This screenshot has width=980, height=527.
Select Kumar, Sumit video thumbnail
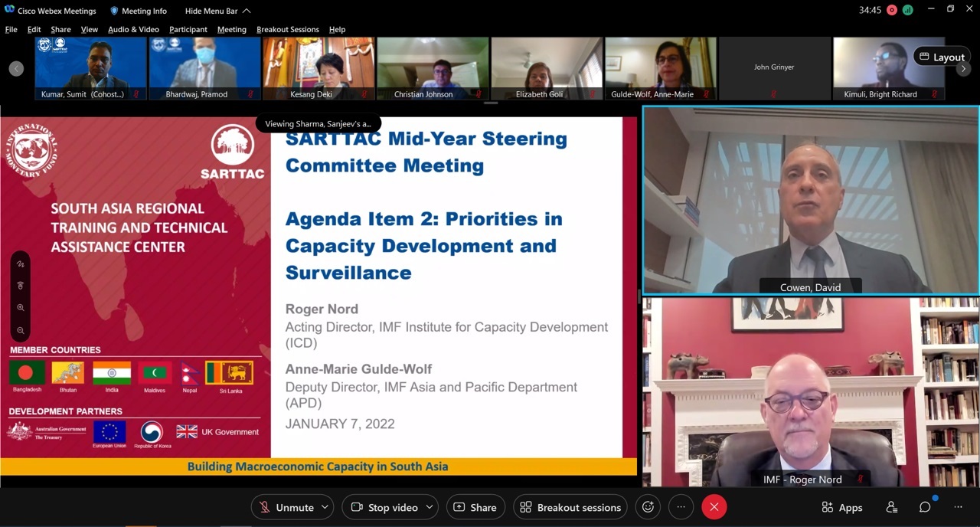(91, 68)
